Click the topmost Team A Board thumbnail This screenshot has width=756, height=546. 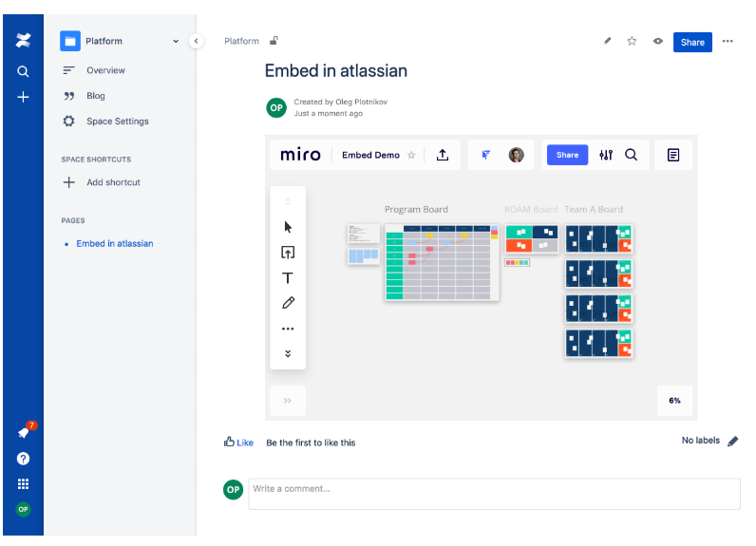click(599, 238)
